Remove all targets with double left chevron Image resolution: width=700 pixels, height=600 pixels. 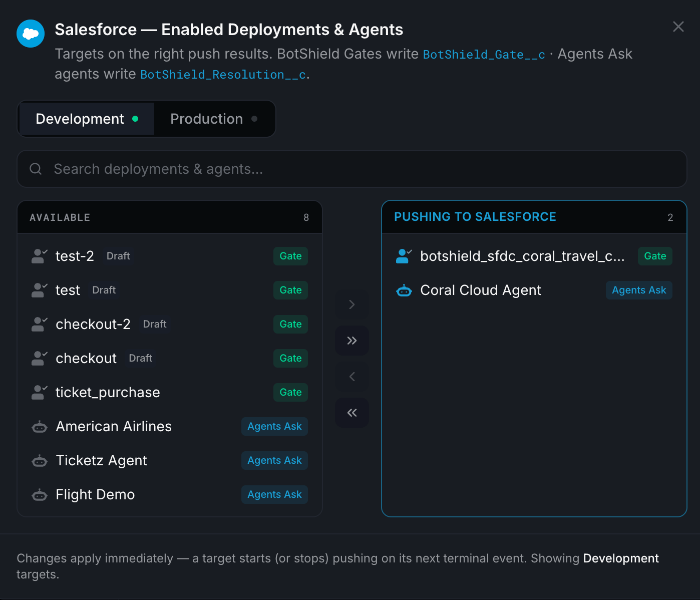352,413
